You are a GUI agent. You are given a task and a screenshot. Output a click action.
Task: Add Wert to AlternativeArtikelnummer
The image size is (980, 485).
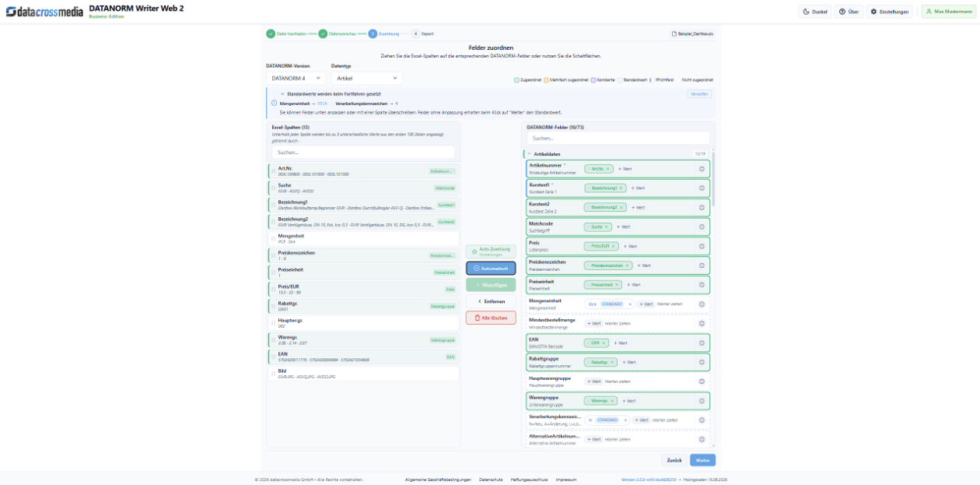(x=593, y=439)
